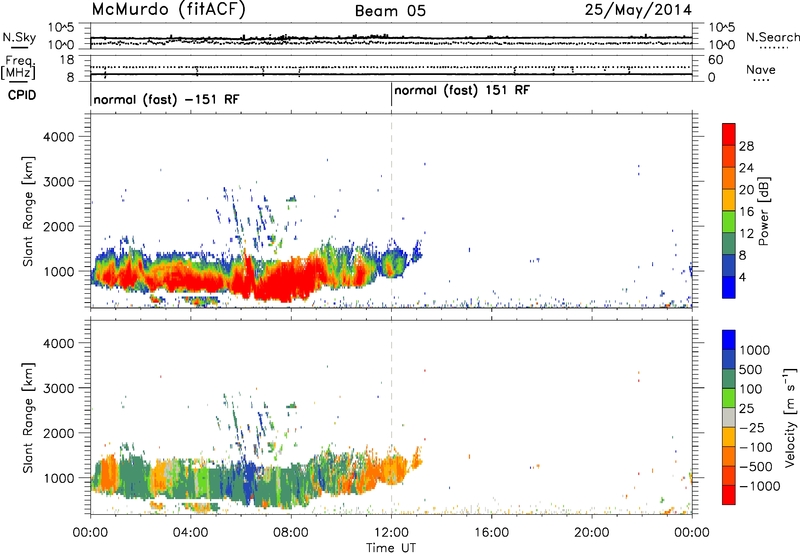Image resolution: width=800 pixels, height=554 pixels.
Task: Select the Nave legend label
Action: 761,70
